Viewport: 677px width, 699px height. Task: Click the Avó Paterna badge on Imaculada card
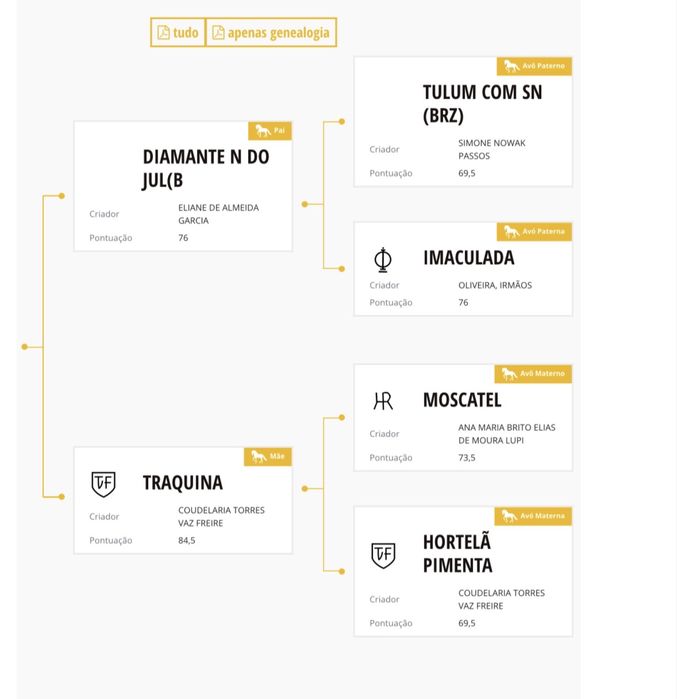tap(534, 232)
